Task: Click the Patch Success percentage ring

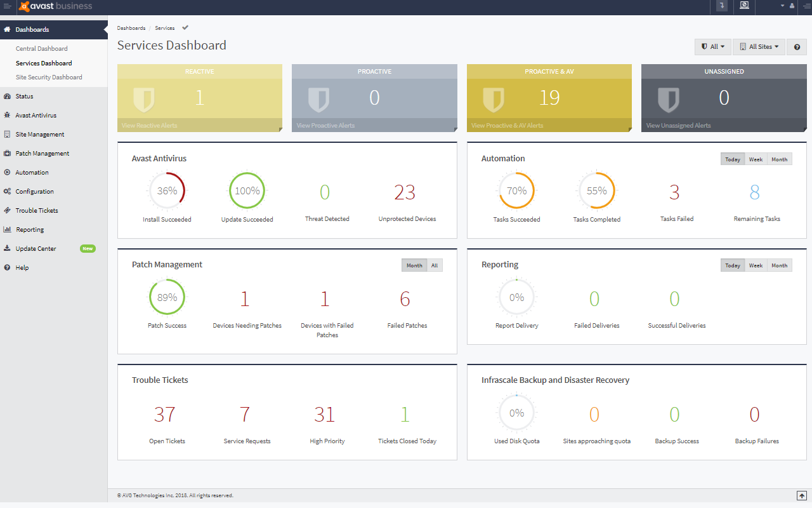Action: (x=167, y=297)
